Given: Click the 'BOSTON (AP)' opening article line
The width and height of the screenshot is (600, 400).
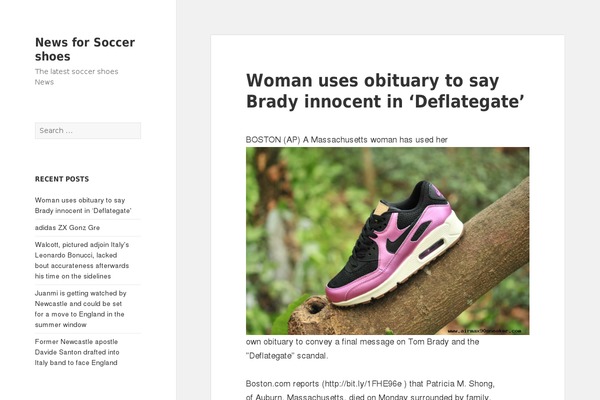Looking at the screenshot, I should point(347,140).
